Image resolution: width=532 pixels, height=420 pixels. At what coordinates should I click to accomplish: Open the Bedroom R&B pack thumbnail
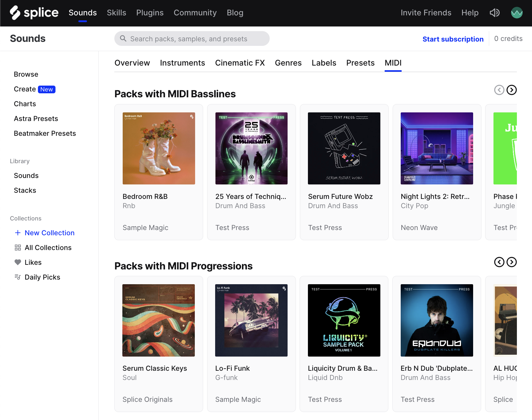tap(158, 148)
